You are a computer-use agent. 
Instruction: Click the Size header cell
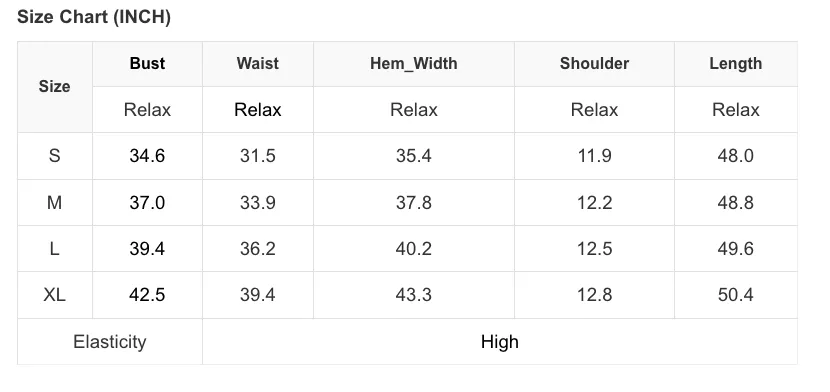click(x=55, y=86)
